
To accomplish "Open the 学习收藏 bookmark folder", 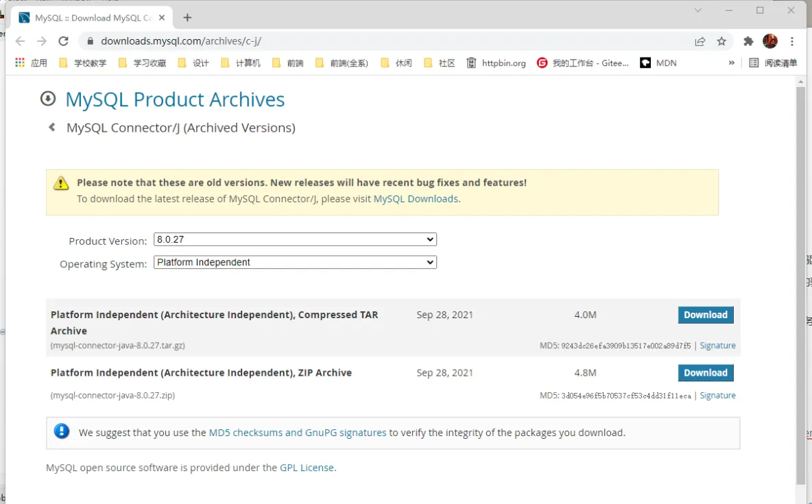I will (143, 63).
